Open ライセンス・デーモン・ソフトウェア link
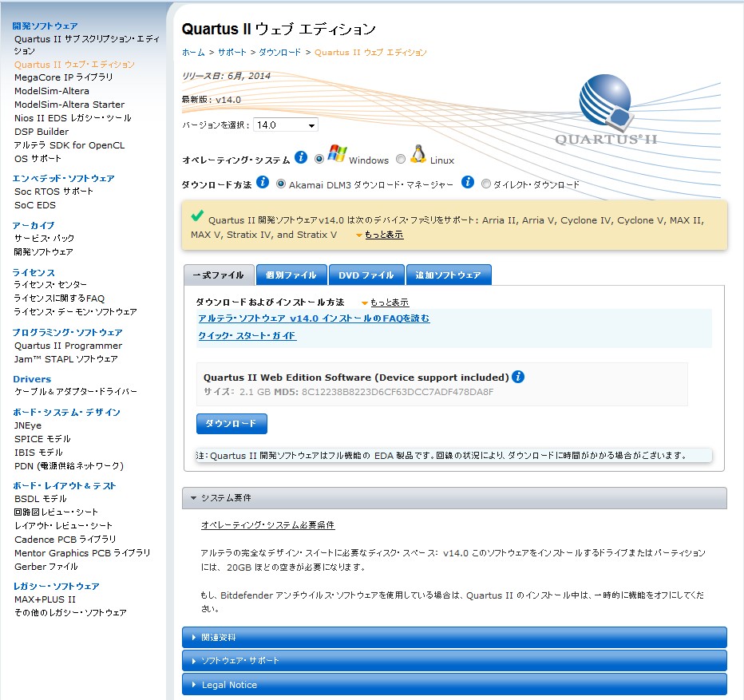Image resolution: width=744 pixels, height=700 pixels. coord(76,312)
